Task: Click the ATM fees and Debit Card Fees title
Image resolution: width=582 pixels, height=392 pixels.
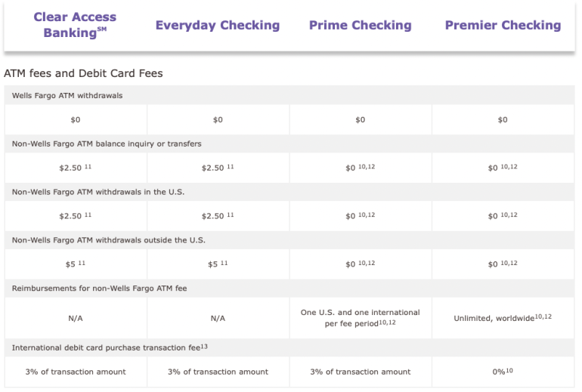Action: pyautogui.click(x=83, y=73)
